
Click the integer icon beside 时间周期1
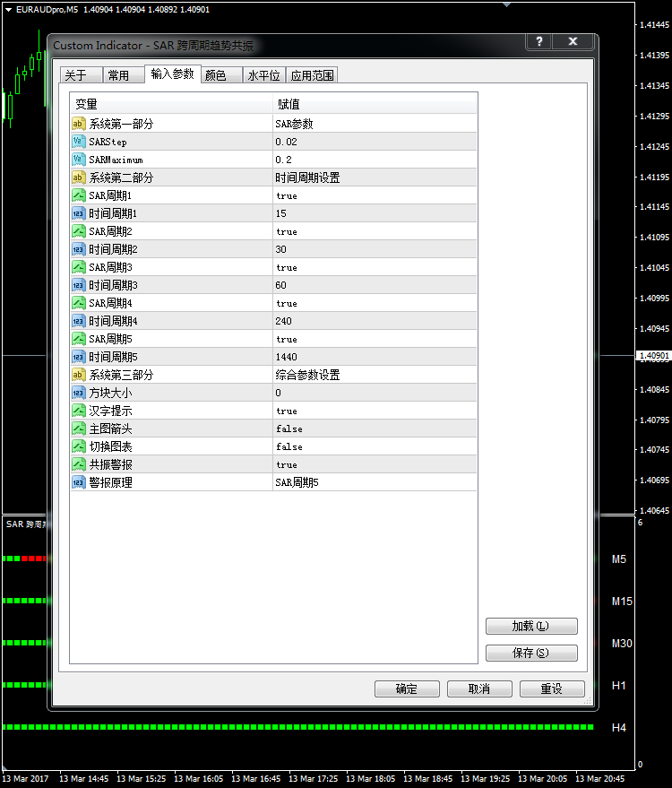78,213
